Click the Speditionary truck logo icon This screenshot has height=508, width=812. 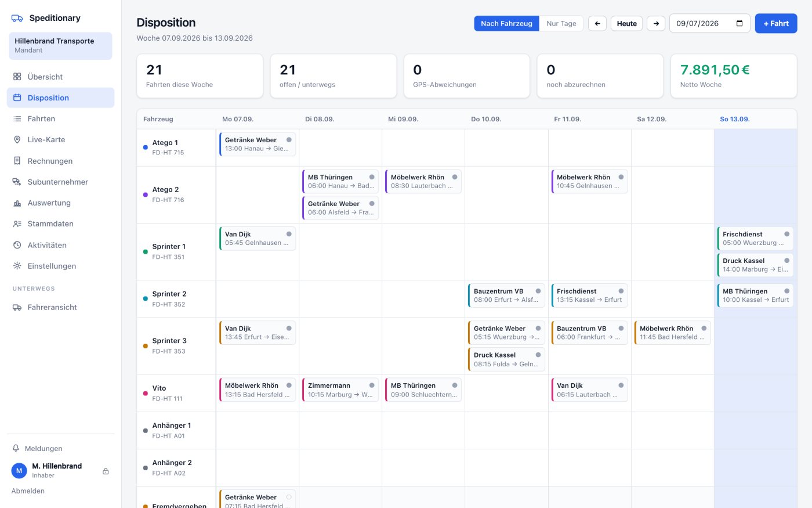pos(17,18)
